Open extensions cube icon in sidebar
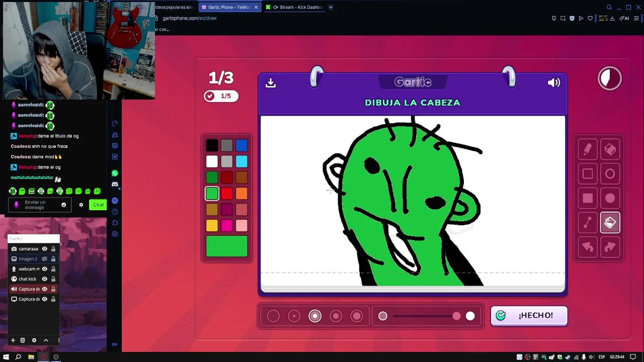644x362 pixels. pyautogui.click(x=115, y=223)
